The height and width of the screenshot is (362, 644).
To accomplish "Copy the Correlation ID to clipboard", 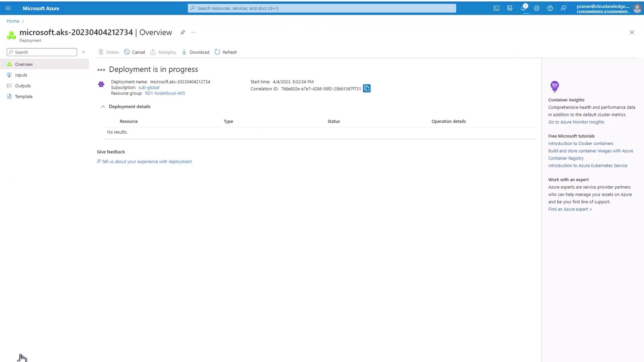I will pyautogui.click(x=367, y=88).
